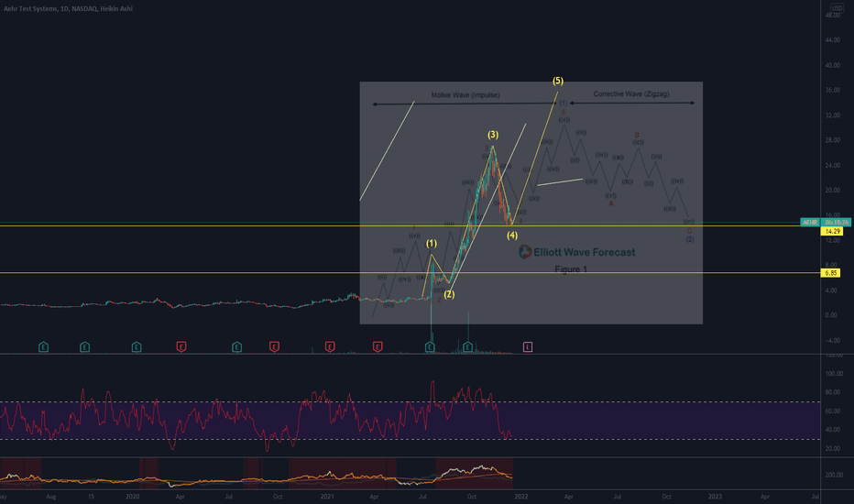Click the 2022 label on time axis
Screen dimensions: 854x504
(521, 497)
